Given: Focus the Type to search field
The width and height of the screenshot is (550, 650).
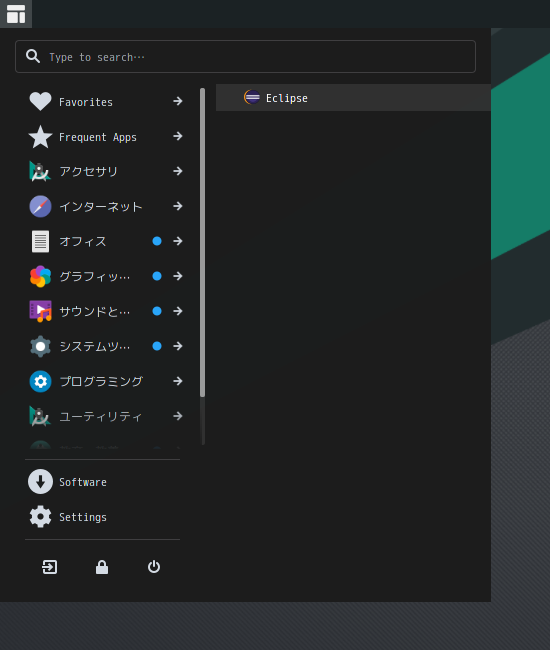Looking at the screenshot, I should point(245,56).
